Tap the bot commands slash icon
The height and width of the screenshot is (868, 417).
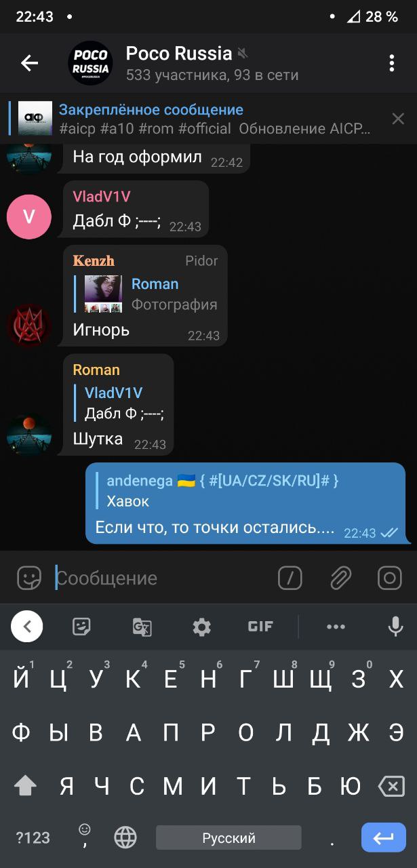coord(290,578)
